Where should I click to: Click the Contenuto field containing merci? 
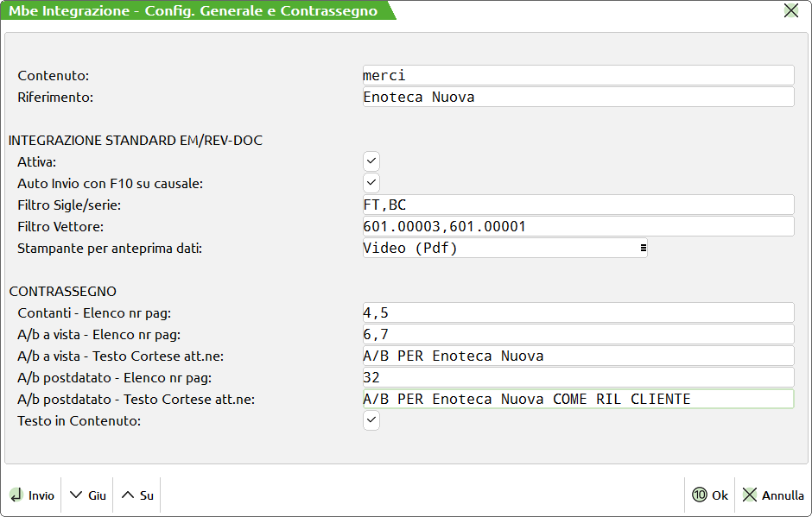tap(577, 76)
